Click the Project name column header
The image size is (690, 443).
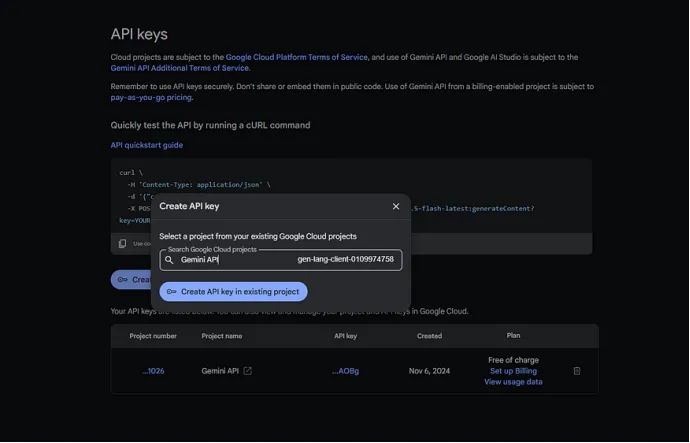click(222, 336)
